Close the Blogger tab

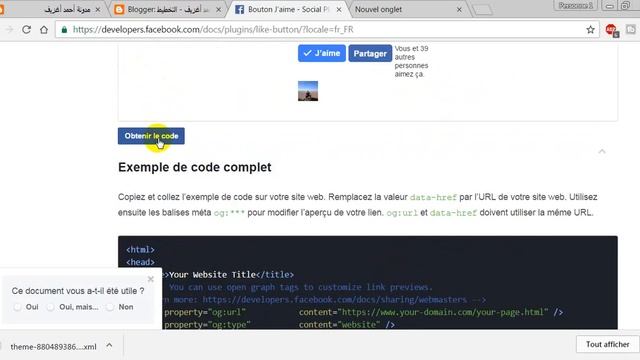pos(218,9)
